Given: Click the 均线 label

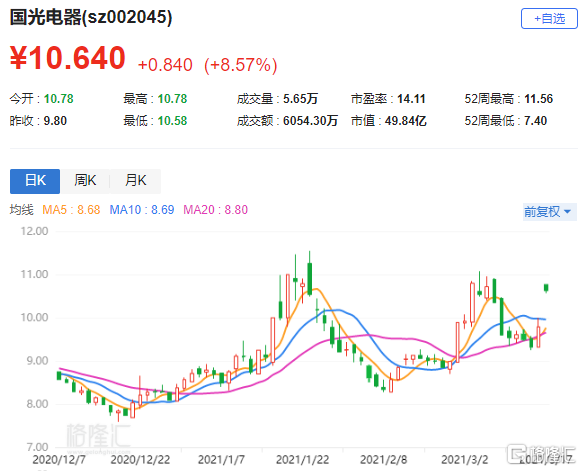Looking at the screenshot, I should [22, 210].
